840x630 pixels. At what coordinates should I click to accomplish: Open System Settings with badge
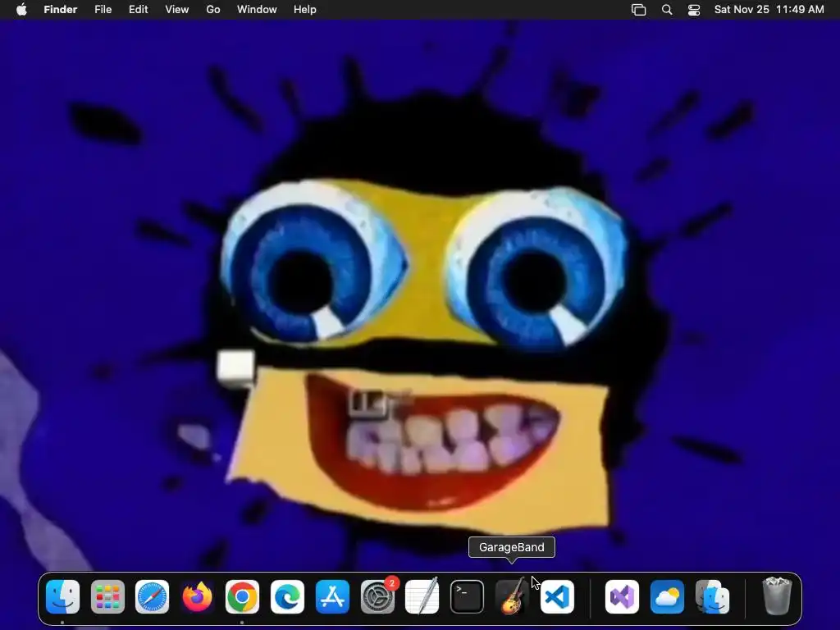pos(377,596)
